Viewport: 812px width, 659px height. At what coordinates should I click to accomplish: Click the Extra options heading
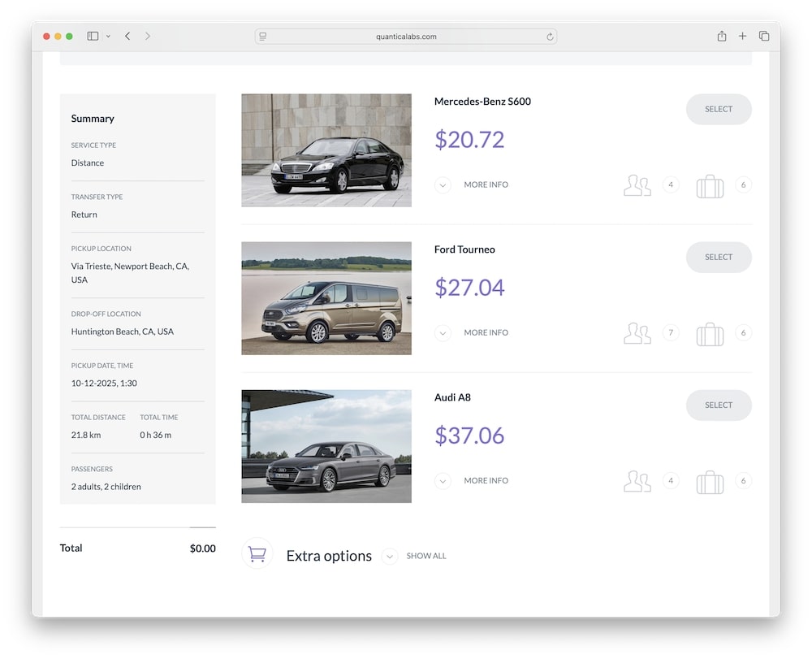pyautogui.click(x=329, y=556)
